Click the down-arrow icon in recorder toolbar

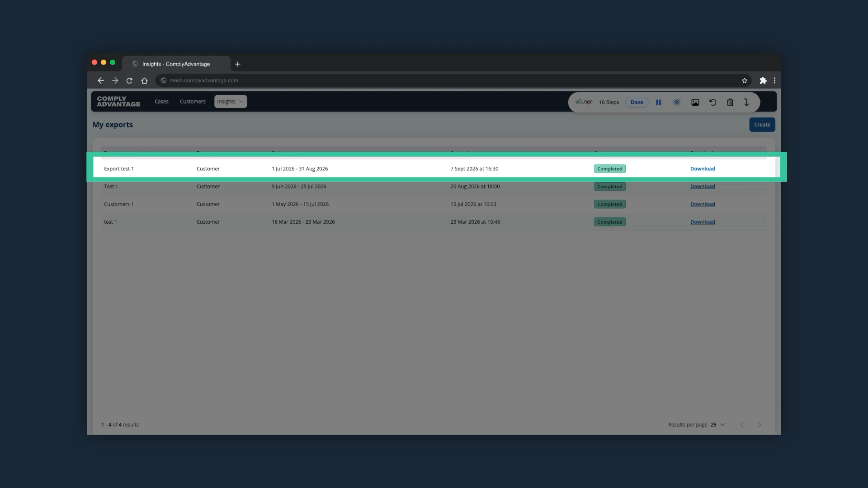746,103
